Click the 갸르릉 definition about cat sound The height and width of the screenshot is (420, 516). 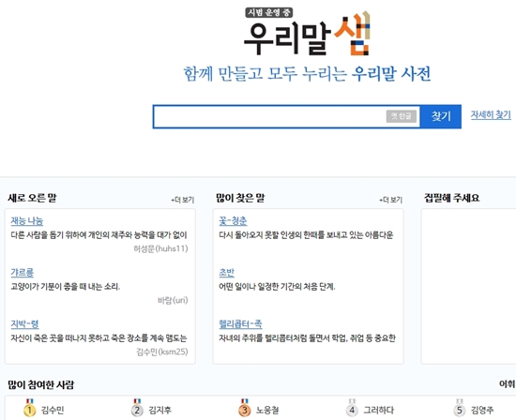[x=66, y=287]
